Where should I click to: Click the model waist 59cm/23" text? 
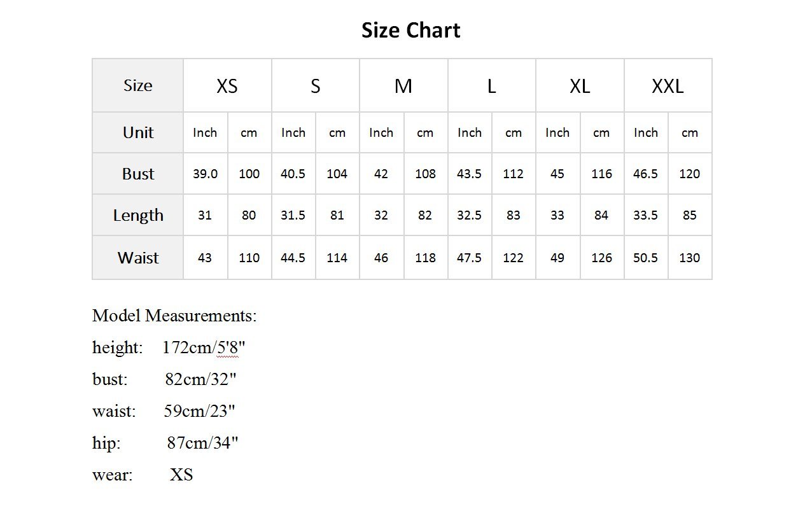[x=200, y=411]
